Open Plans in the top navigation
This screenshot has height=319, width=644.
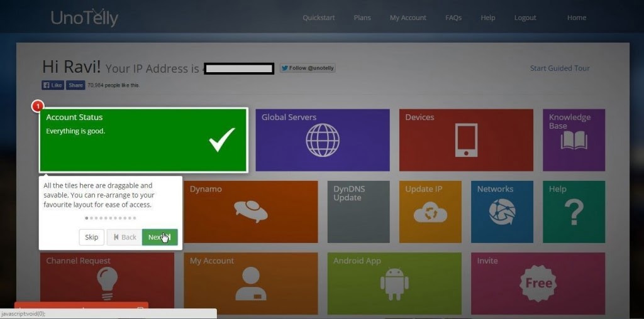point(362,18)
